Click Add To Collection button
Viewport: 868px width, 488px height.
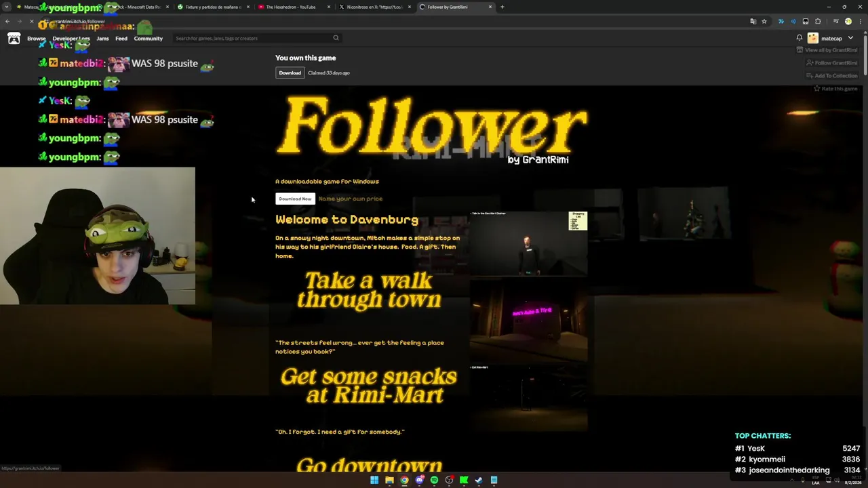832,76
